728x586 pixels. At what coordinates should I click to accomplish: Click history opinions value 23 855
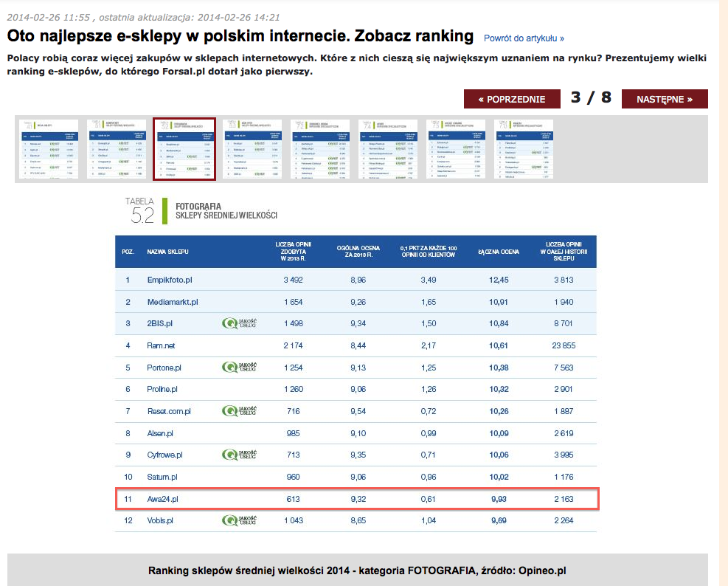564,345
